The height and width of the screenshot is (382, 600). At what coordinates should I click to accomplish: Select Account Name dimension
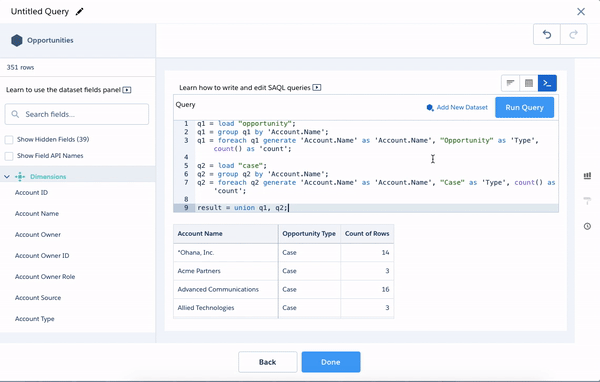[x=37, y=214]
